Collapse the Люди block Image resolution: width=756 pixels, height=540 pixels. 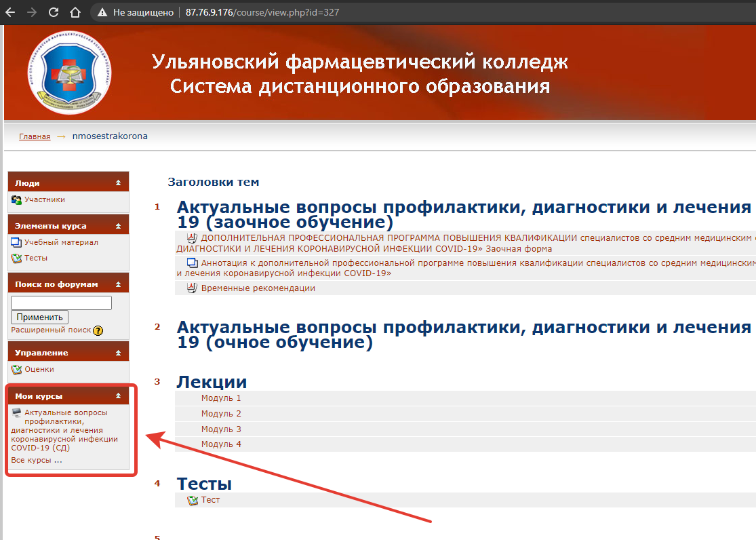pyautogui.click(x=118, y=183)
